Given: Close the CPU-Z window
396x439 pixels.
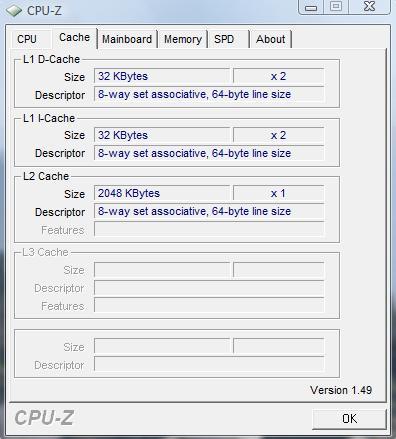Looking at the screenshot, I should coord(369,7).
